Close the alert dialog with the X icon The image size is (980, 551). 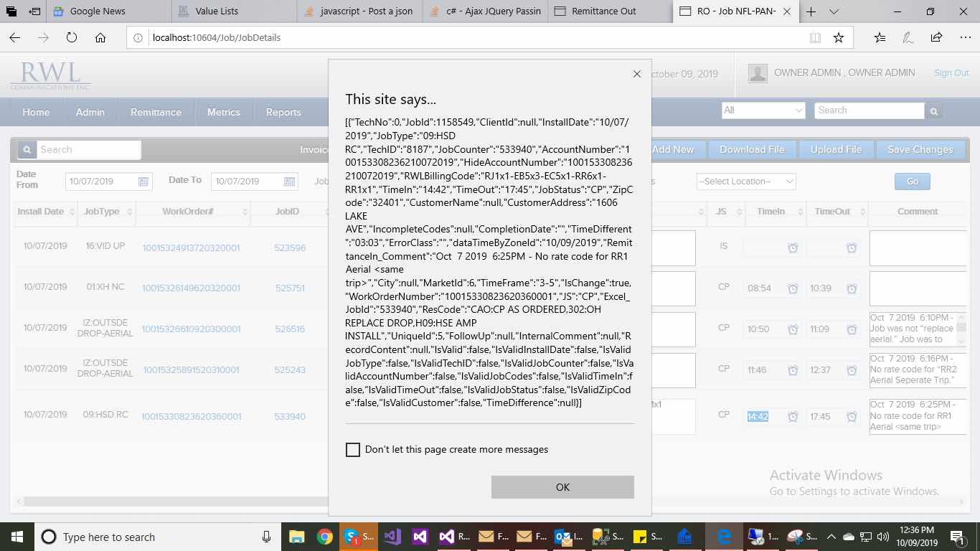click(x=636, y=74)
